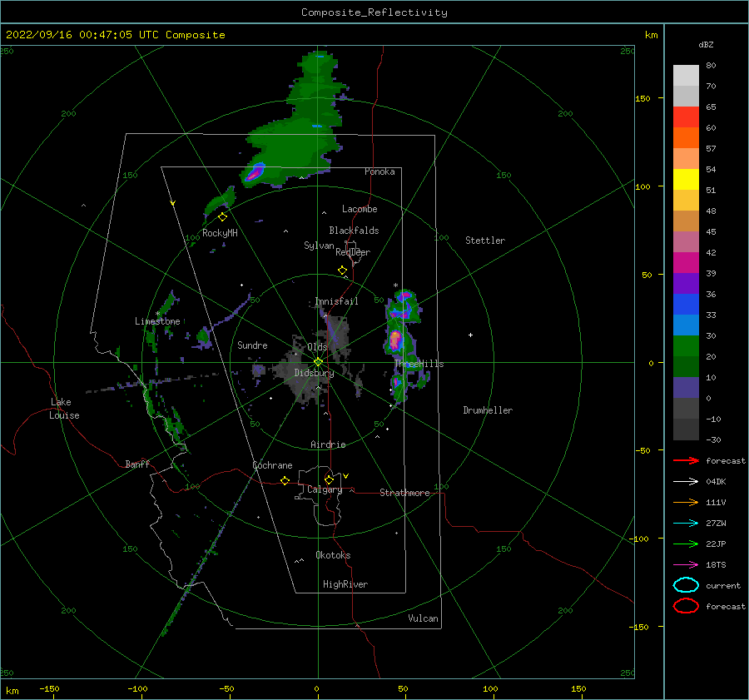Select the cyan 27ZW arrow icon

coord(686,524)
